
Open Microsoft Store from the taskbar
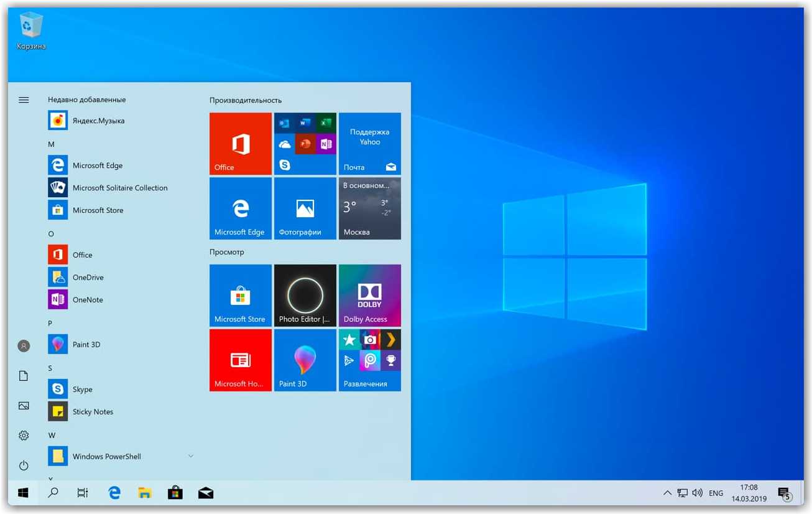[x=175, y=493]
